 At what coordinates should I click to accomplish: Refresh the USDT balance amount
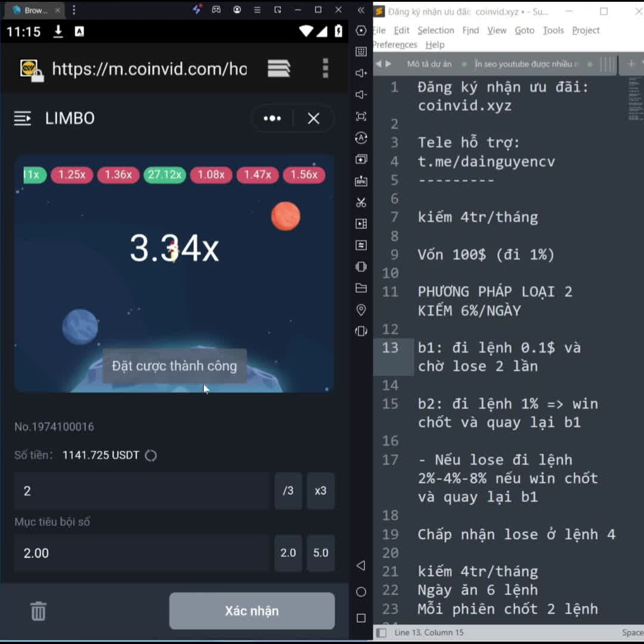[x=151, y=456]
